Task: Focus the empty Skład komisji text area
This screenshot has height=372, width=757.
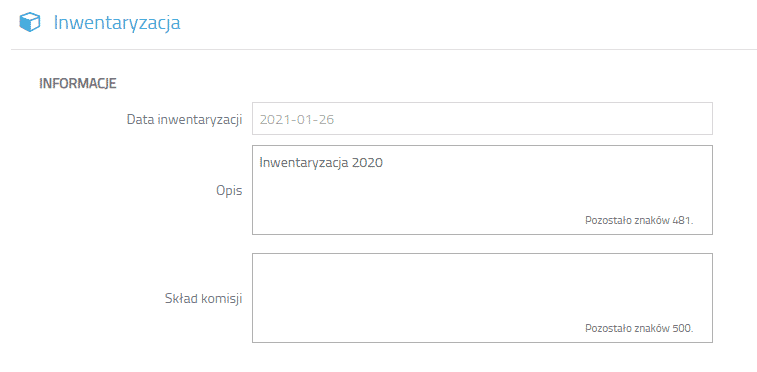Action: click(x=482, y=298)
